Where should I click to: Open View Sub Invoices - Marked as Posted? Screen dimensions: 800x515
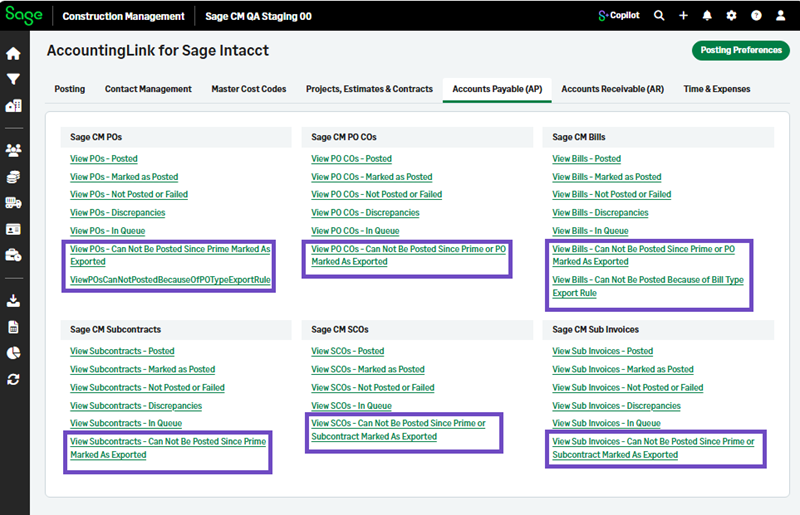pyautogui.click(x=622, y=369)
